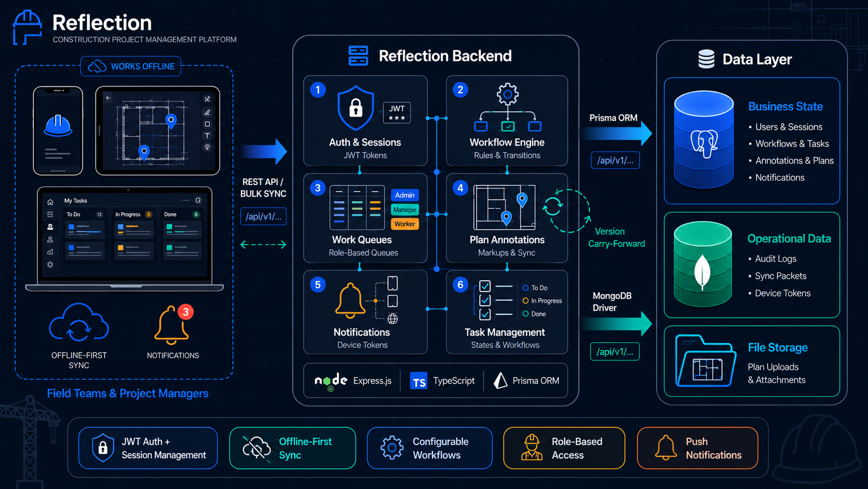Toggle the first Task Management checkbox
This screenshot has width=868, height=489.
point(485,286)
